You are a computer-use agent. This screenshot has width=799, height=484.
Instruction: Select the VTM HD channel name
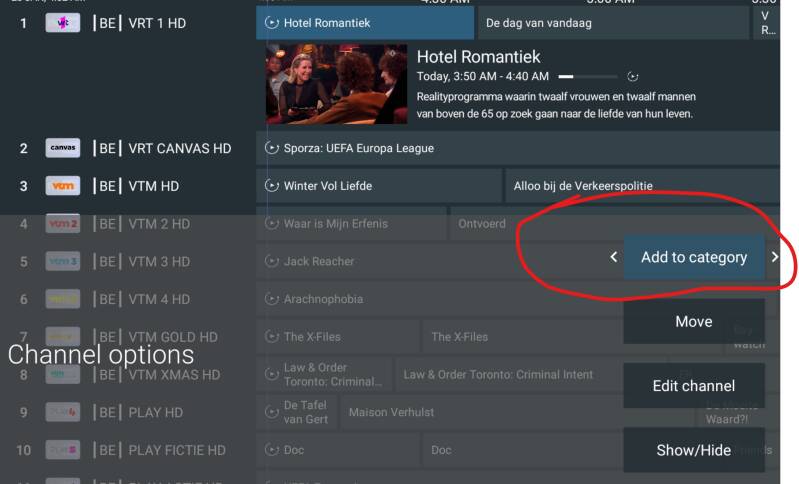point(153,186)
